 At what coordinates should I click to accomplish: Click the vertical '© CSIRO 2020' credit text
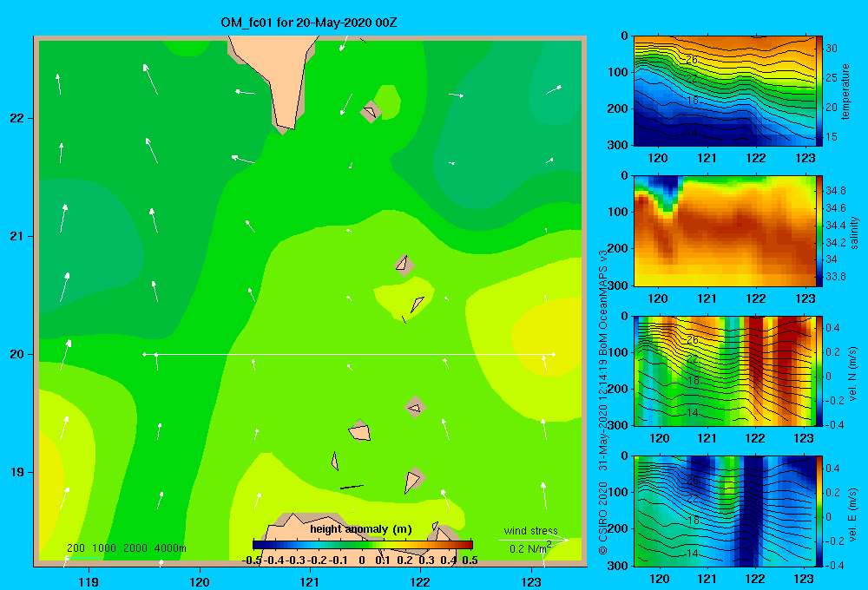click(603, 518)
